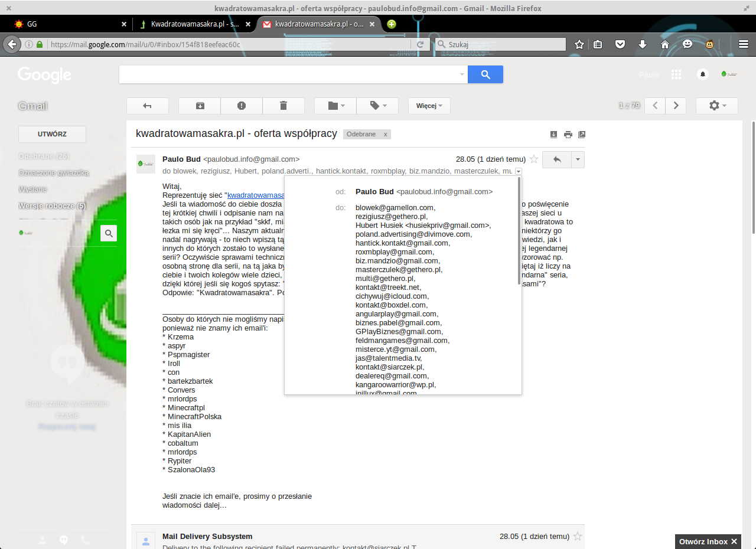
Task: Expand the Więcej actions menu
Action: pos(429,106)
